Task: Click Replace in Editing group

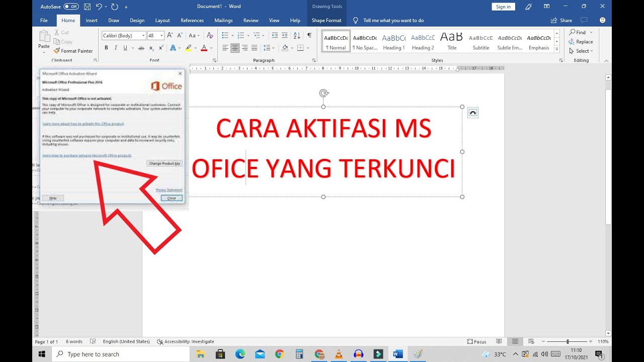Action: tap(581, 42)
